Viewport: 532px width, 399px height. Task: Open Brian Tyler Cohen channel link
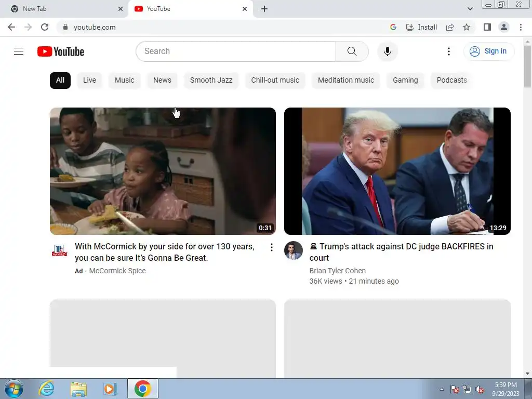point(337,271)
